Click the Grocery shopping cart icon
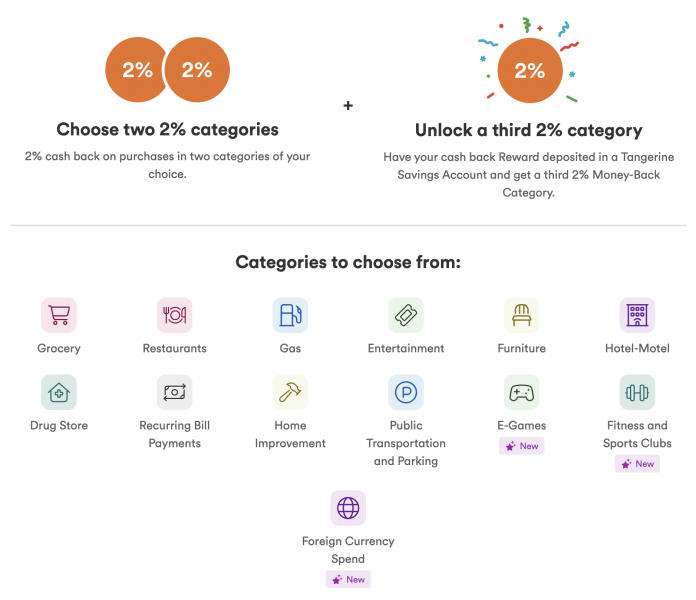Screen dimensions: 696x600 [x=59, y=315]
